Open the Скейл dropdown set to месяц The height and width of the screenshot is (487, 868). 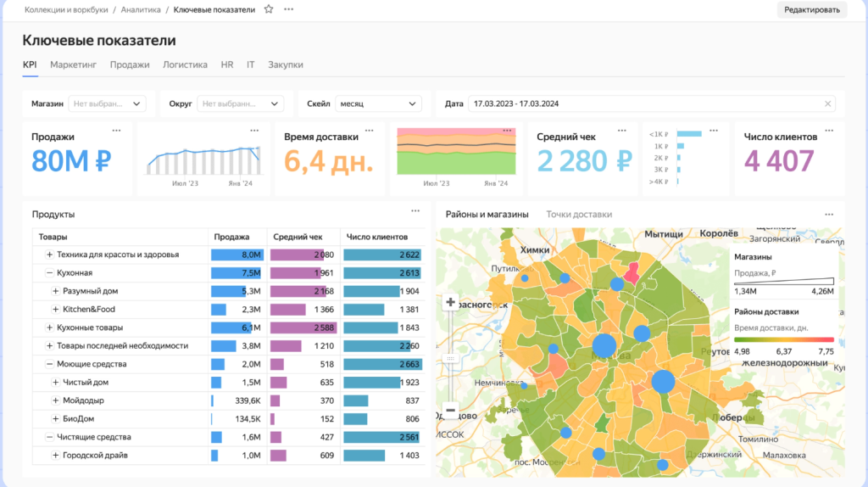pos(378,104)
